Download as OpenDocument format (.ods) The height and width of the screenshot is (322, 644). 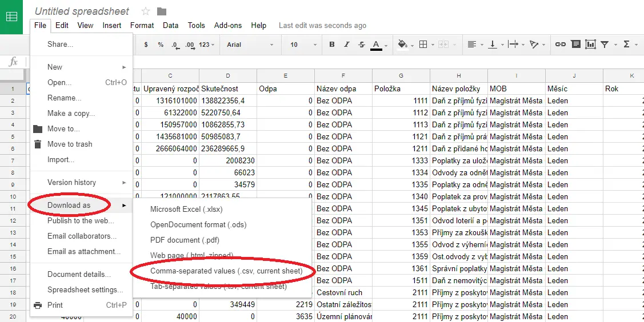pos(222,225)
